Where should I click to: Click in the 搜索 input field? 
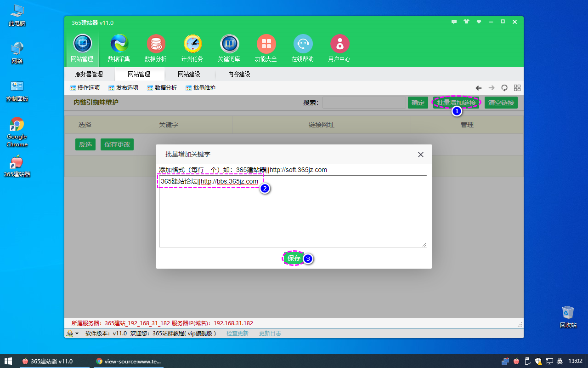tap(364, 103)
